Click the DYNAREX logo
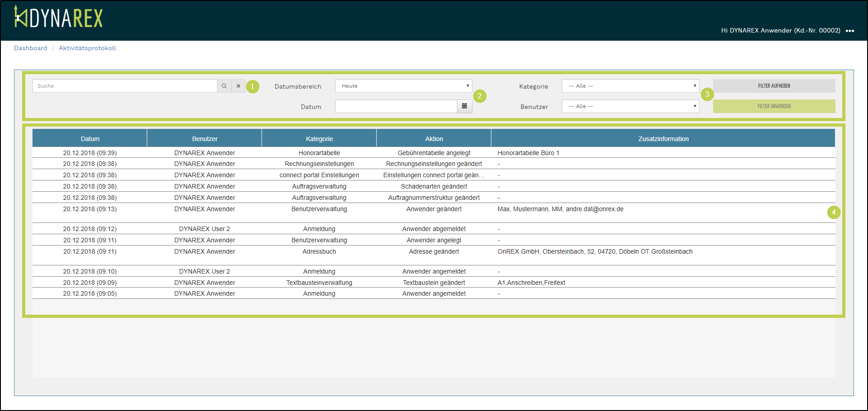Viewport: 868px width, 411px height. click(x=59, y=18)
